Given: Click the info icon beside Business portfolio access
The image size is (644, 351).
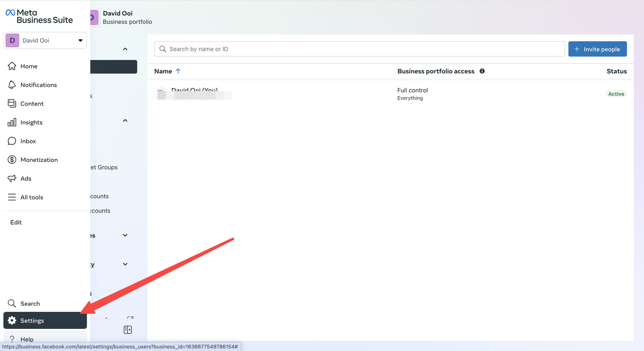Looking at the screenshot, I should click(482, 71).
